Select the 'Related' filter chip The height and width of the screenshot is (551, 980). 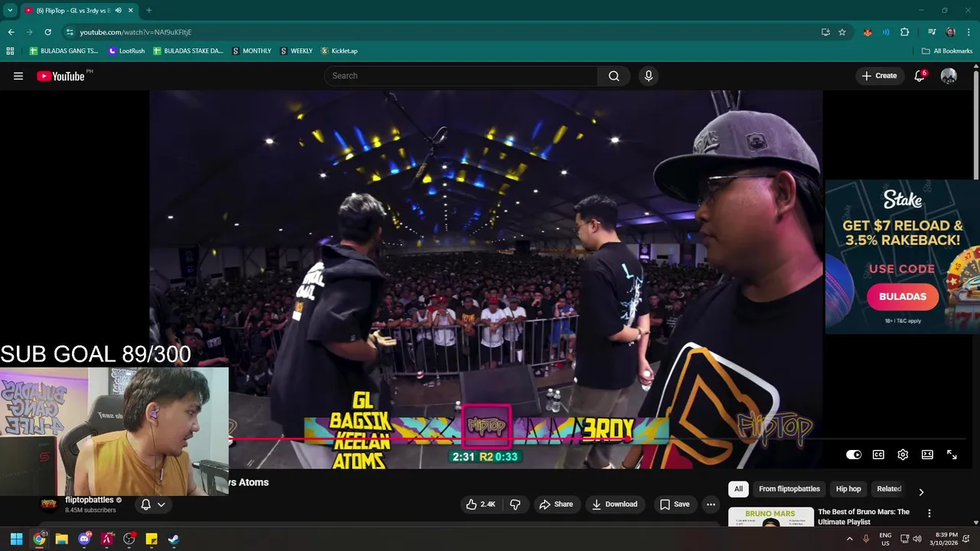click(x=889, y=489)
